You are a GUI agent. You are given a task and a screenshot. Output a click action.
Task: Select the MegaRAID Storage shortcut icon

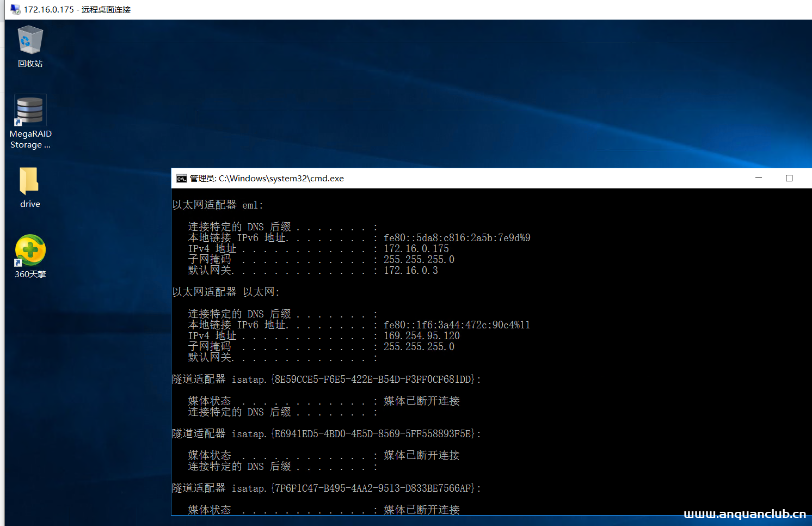[30, 111]
